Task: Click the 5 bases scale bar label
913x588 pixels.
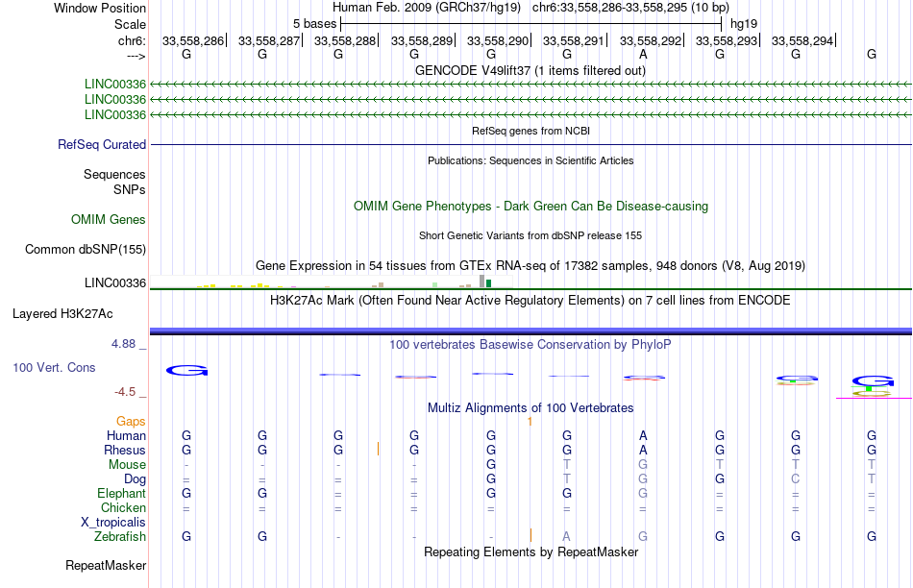Action: point(314,24)
